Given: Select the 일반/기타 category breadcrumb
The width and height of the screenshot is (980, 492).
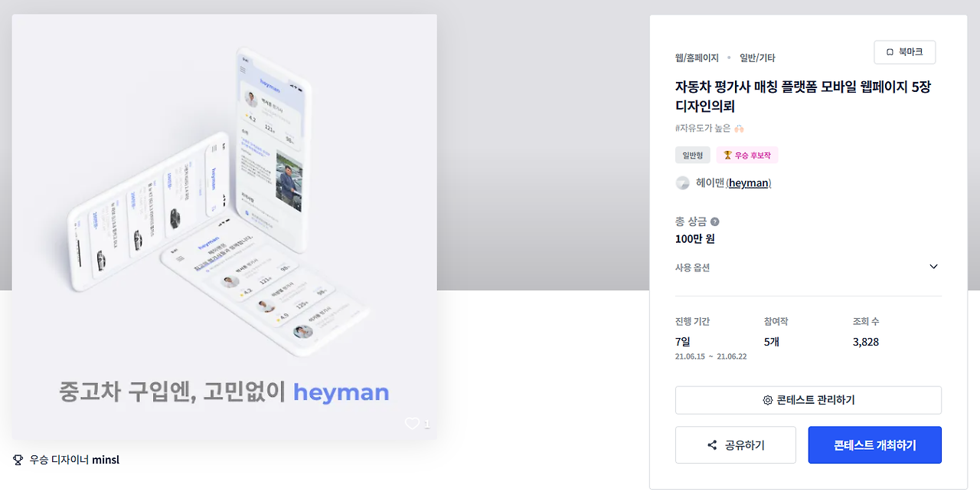Looking at the screenshot, I should pos(757,57).
